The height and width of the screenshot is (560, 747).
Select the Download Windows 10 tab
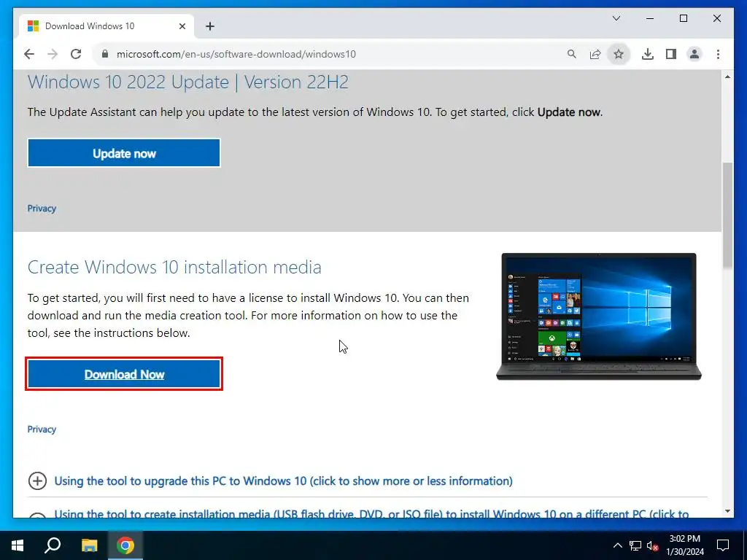[x=107, y=26]
